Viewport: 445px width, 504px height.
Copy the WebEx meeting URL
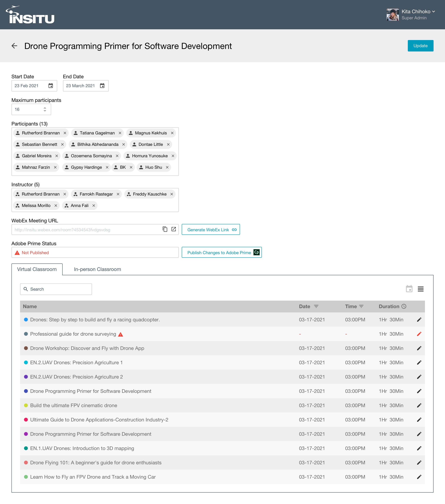[165, 229]
